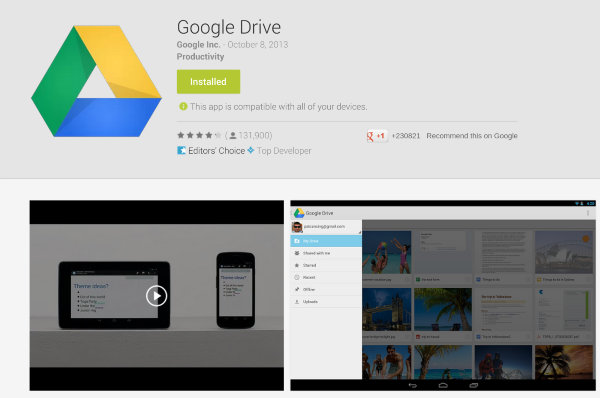Open overflow menu in the Drive screenshot
This screenshot has width=600, height=398.
pyautogui.click(x=588, y=213)
